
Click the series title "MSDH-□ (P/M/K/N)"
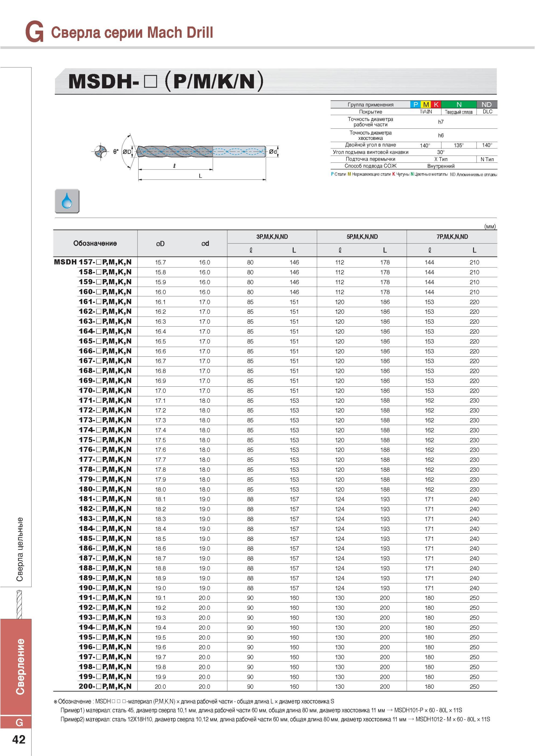[x=166, y=81]
